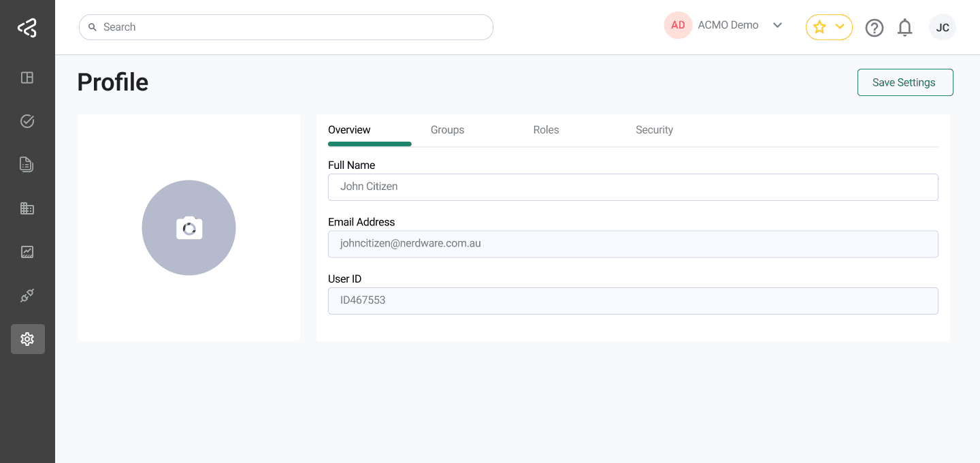Open the Dashboard from the sidebar
The height and width of the screenshot is (463, 980).
point(27,78)
